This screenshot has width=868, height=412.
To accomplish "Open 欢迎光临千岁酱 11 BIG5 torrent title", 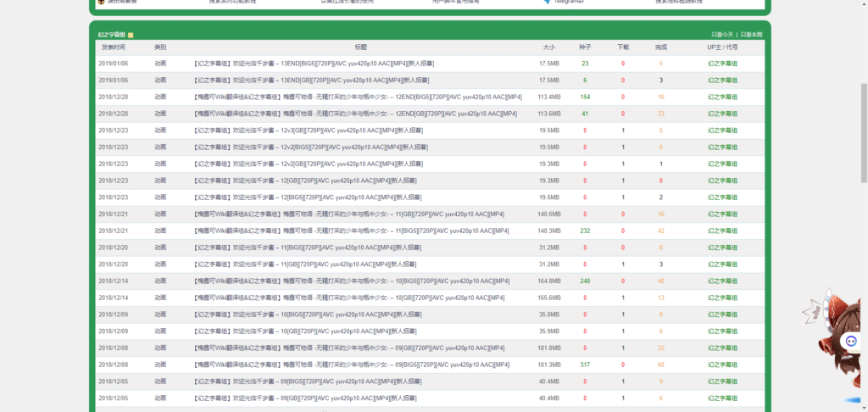I will (307, 248).
